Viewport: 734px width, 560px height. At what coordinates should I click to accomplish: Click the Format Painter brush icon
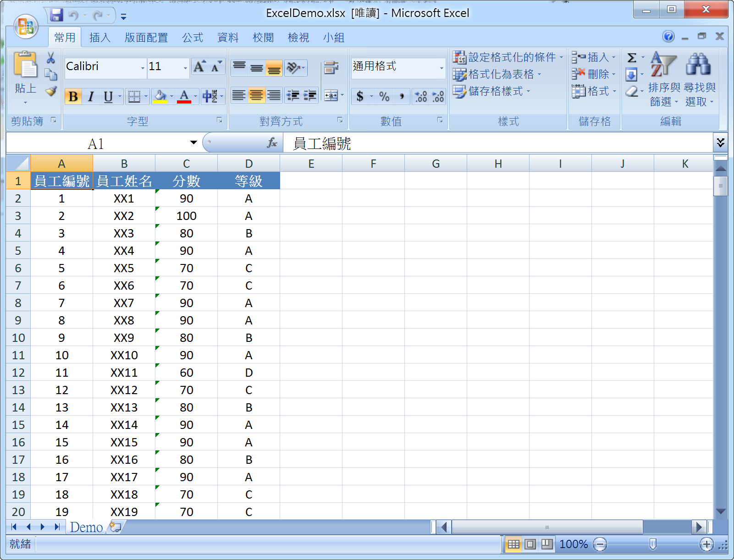51,91
